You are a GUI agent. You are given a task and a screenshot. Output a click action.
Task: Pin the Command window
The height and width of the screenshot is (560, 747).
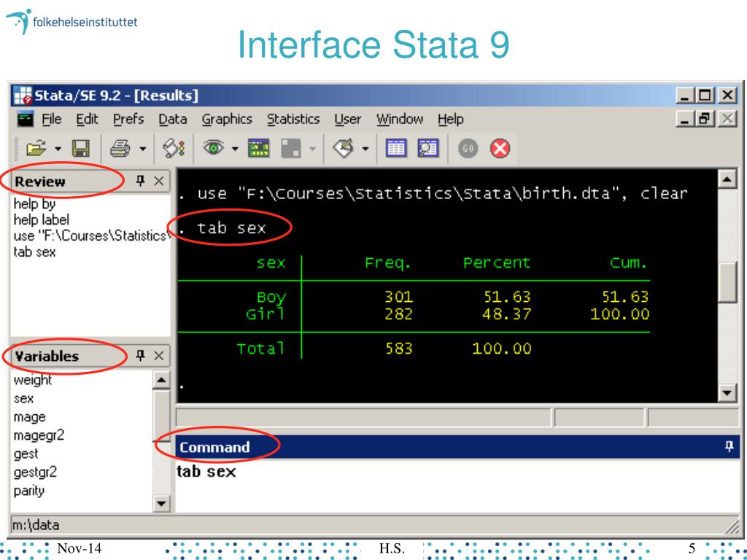729,446
